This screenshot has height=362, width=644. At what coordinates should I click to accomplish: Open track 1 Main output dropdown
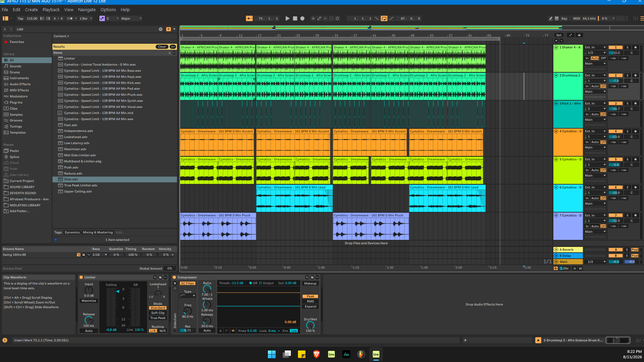click(x=595, y=64)
